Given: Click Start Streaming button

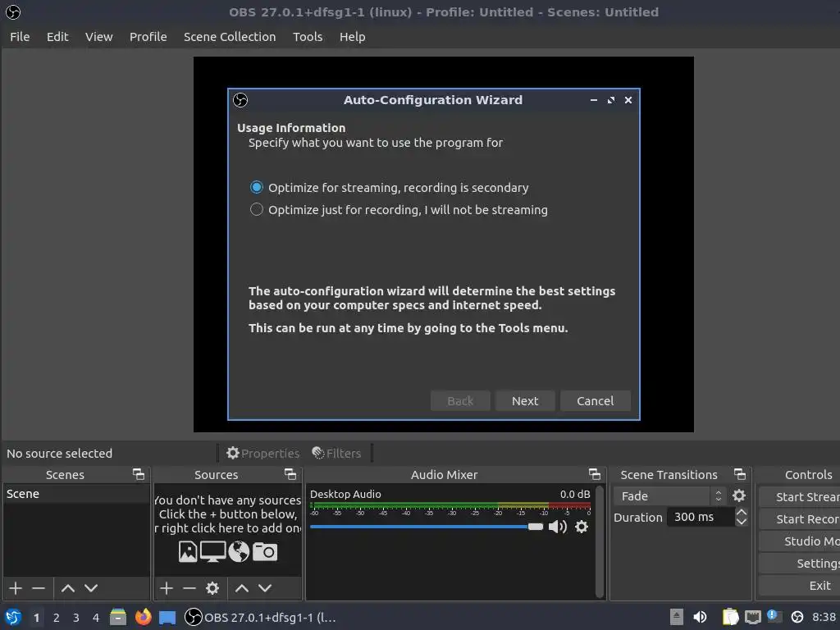Looking at the screenshot, I should click(800, 497).
